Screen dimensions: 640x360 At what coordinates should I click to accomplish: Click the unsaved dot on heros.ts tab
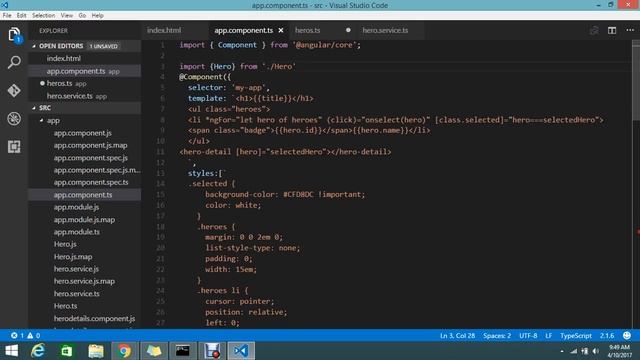(348, 30)
